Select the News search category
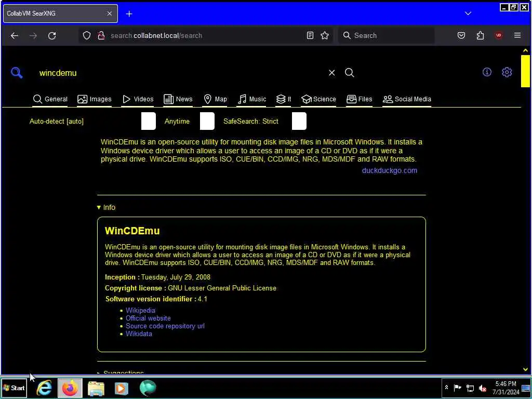This screenshot has width=532, height=399. coord(178,99)
